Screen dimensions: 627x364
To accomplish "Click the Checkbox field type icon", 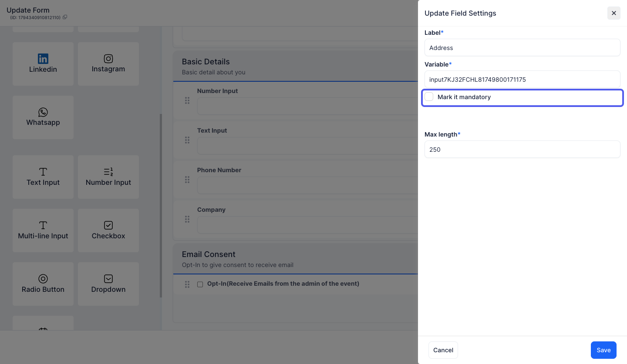I will pos(108,225).
